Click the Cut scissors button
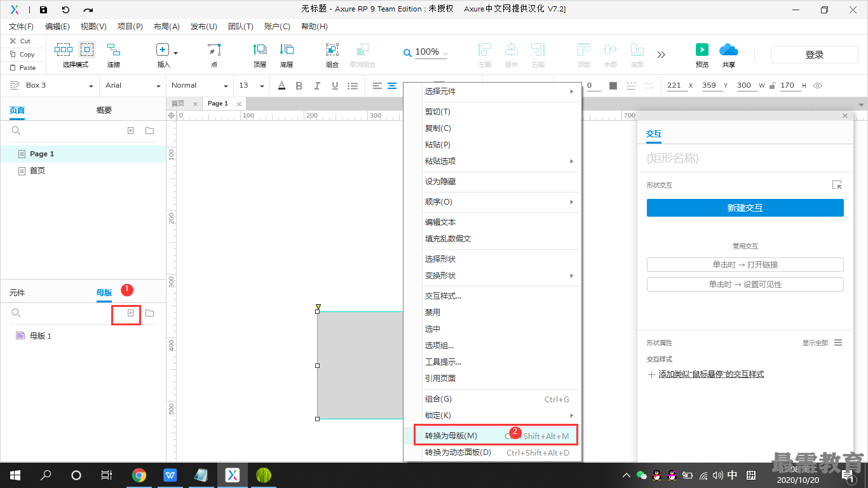868x488 pixels. (x=20, y=41)
